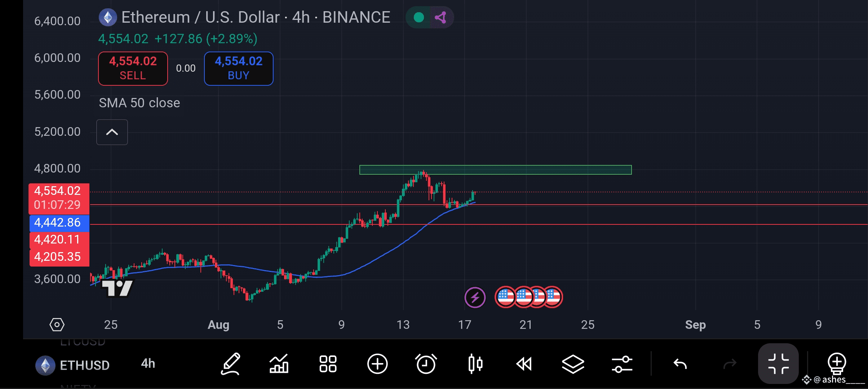The width and height of the screenshot is (868, 389).
Task: Select the green resistance zone rectangle
Action: 496,170
